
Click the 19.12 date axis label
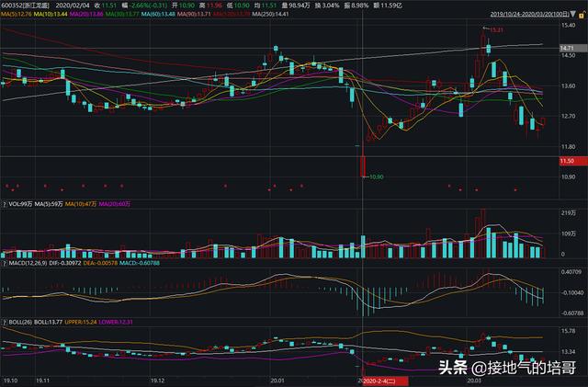click(157, 381)
